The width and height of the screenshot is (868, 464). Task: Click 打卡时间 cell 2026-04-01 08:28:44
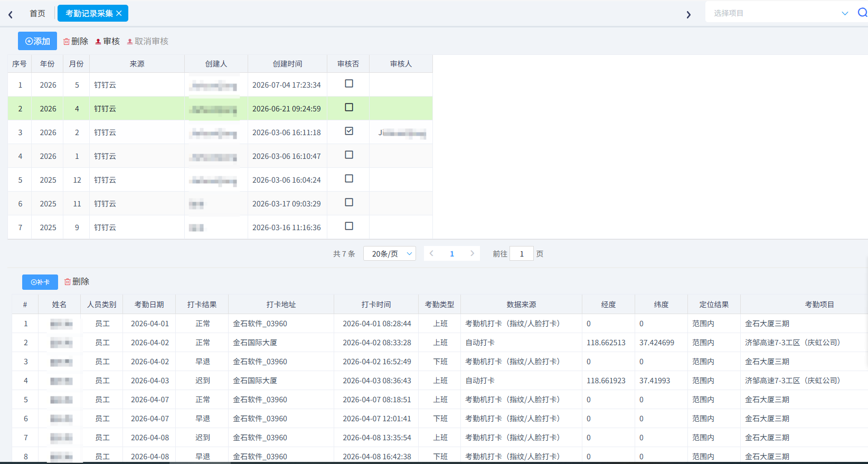(377, 324)
